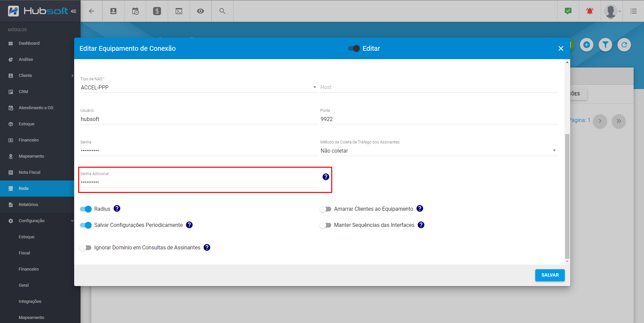Viewport: 644px width, 323px height.
Task: Open the client contact card toolbar icon
Action: coord(113,11)
